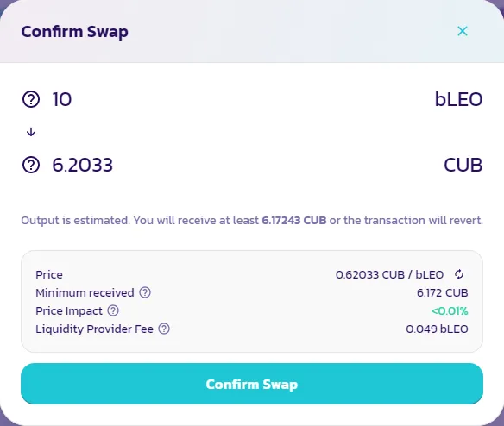Click the bold 6.17243 CUB text
This screenshot has height=426, width=504.
tap(294, 221)
